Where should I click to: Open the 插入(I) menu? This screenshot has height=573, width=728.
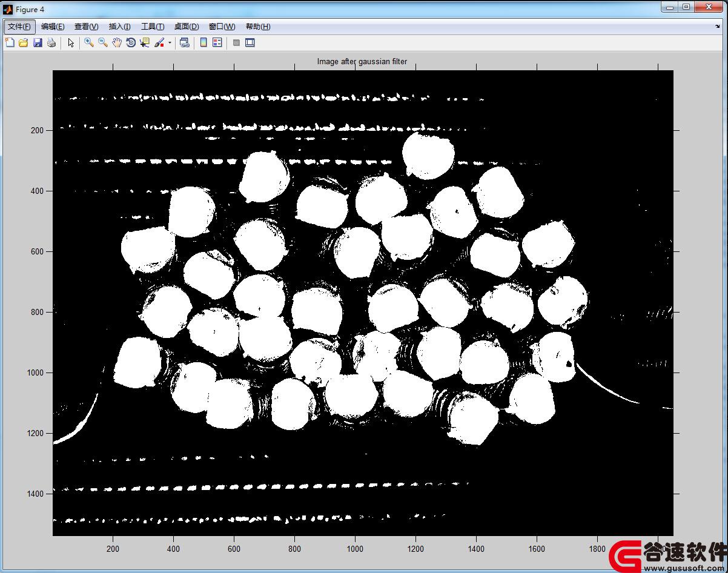pyautogui.click(x=119, y=27)
